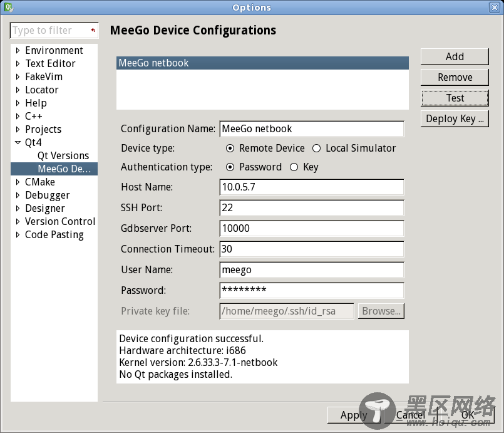Click the Test button
The width and height of the screenshot is (504, 433).
[x=455, y=98]
